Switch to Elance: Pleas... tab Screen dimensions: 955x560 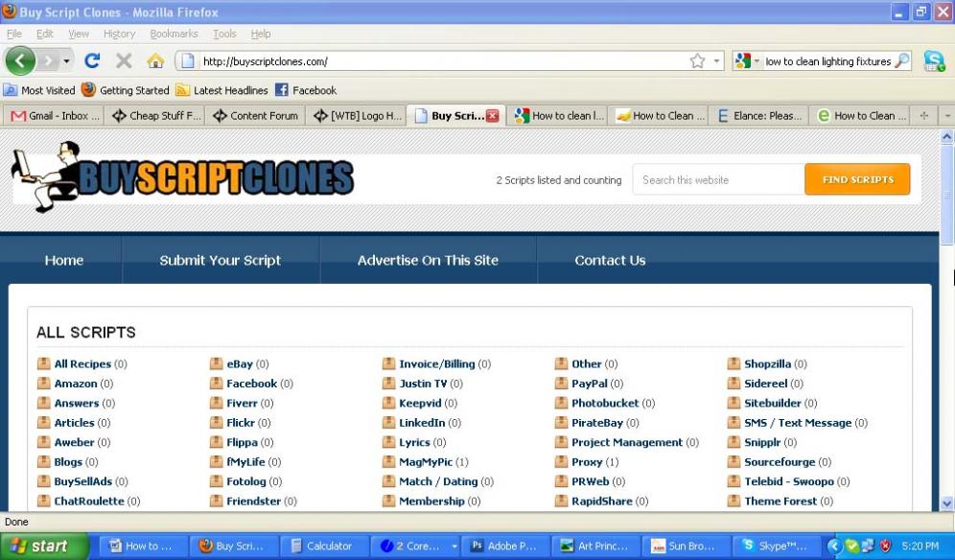[x=758, y=116]
